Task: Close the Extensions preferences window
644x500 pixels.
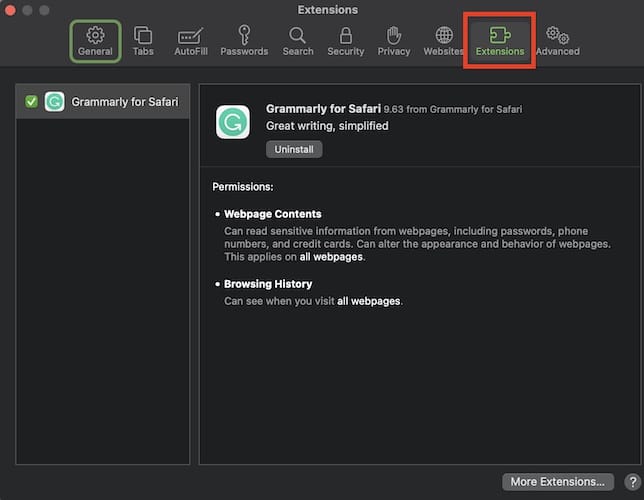Action: tap(12, 10)
